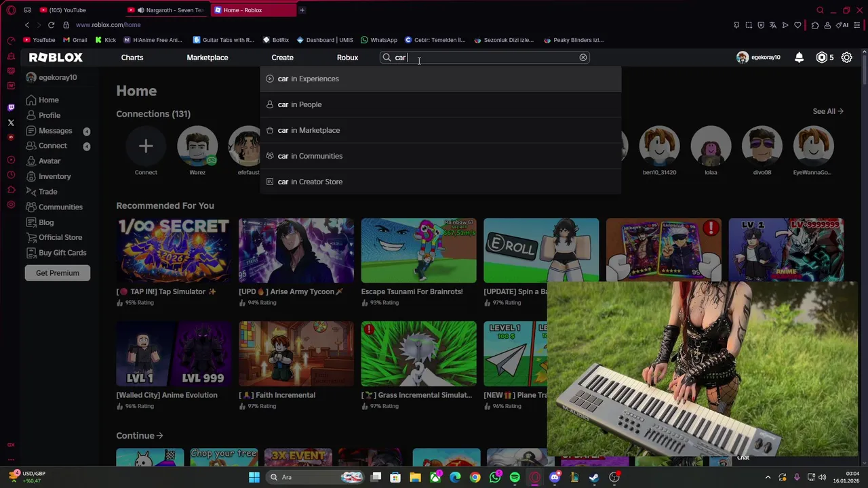Open BotRix bookmark

pyautogui.click(x=276, y=40)
